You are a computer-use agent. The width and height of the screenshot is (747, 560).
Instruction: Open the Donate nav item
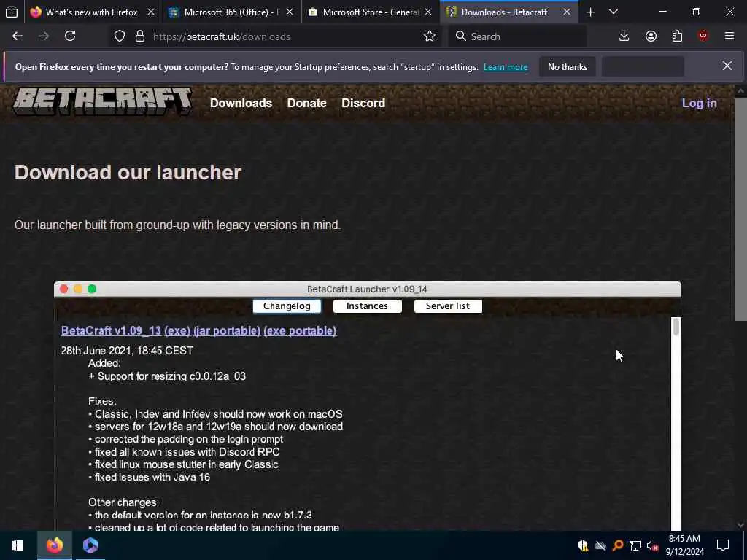pos(307,103)
